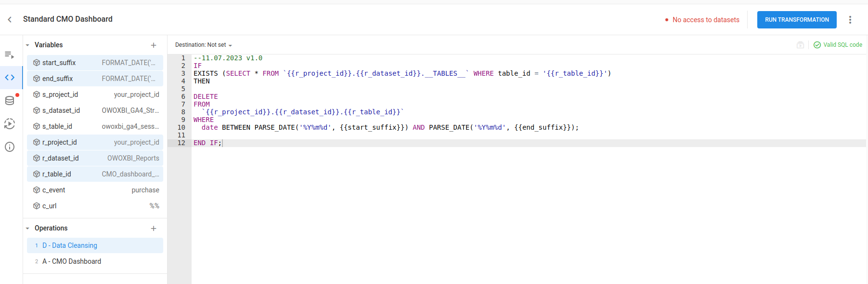
Task: Click line 12 END IF in the SQL editor
Action: click(207, 143)
